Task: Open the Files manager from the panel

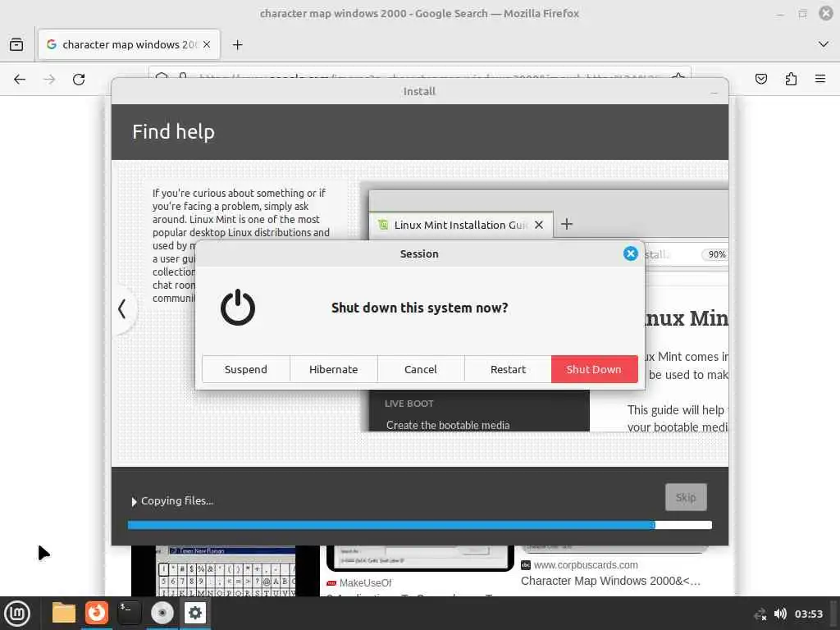Action: [64, 613]
